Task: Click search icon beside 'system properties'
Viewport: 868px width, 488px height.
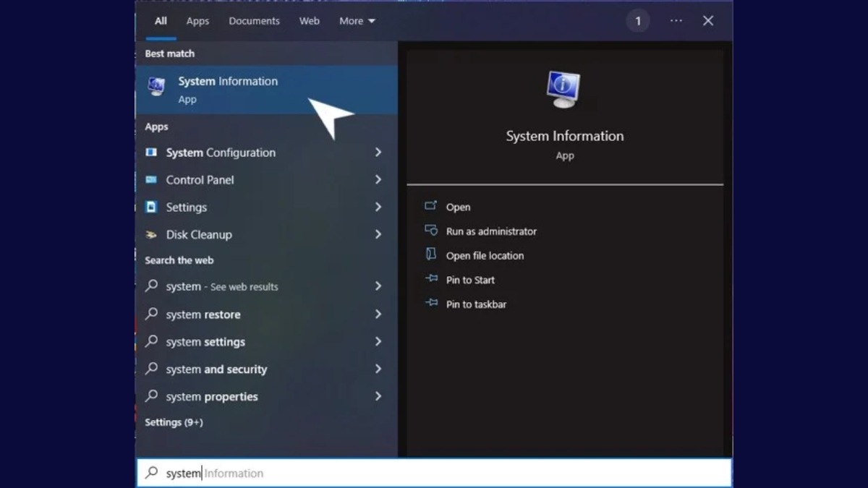Action: [151, 396]
